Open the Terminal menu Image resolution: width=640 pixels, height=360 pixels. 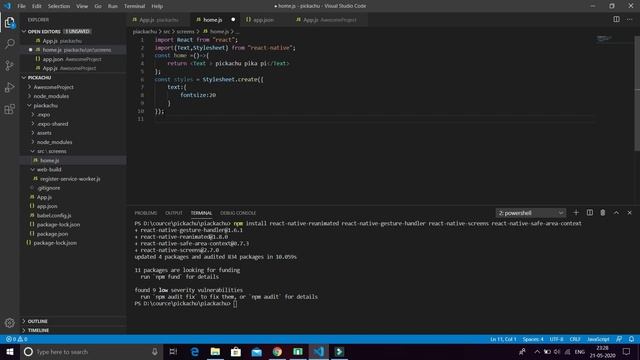pos(134,6)
